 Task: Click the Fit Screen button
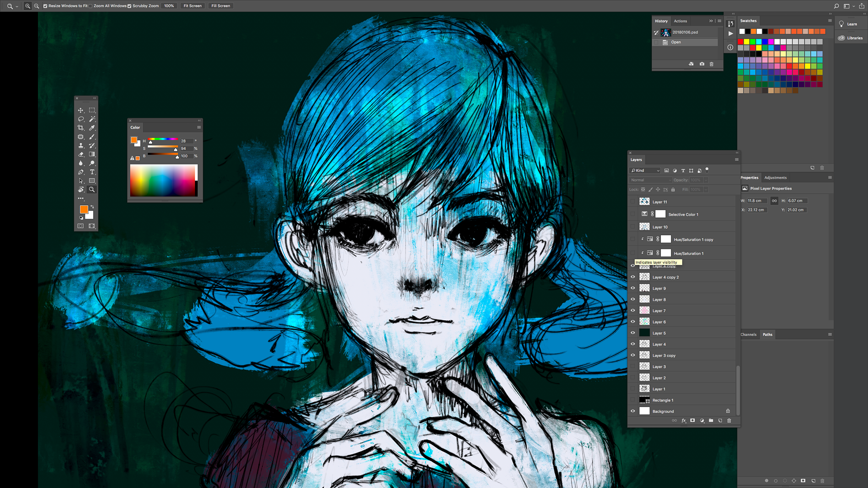(x=193, y=6)
